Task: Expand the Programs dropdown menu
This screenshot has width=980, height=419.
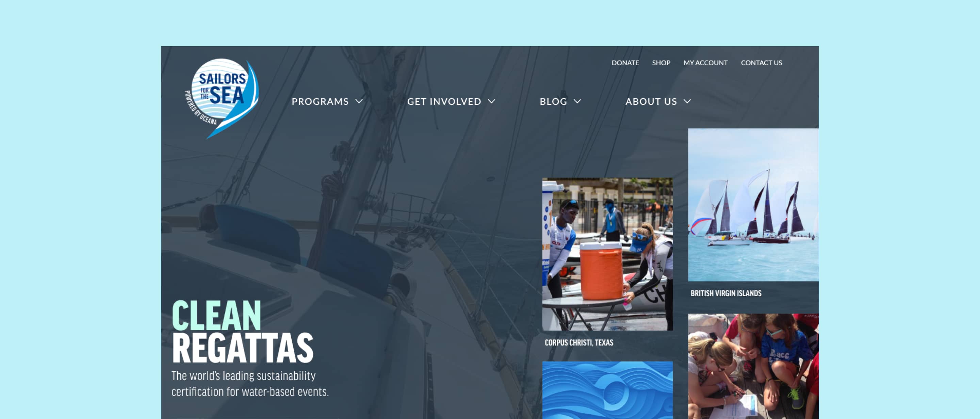Action: 327,101
